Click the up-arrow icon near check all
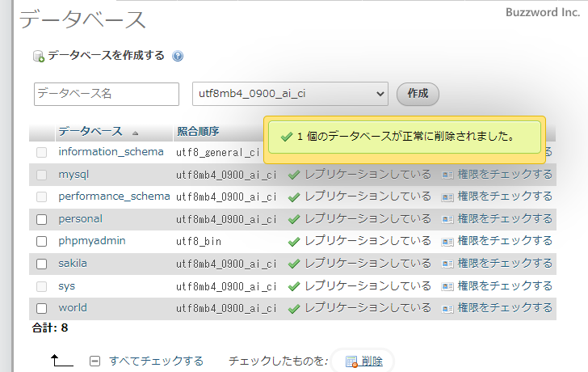The image size is (588, 372). click(x=62, y=361)
